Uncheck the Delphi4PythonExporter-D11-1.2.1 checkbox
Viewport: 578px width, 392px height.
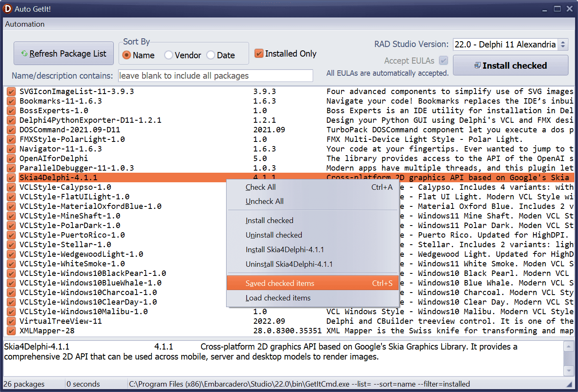pos(12,120)
